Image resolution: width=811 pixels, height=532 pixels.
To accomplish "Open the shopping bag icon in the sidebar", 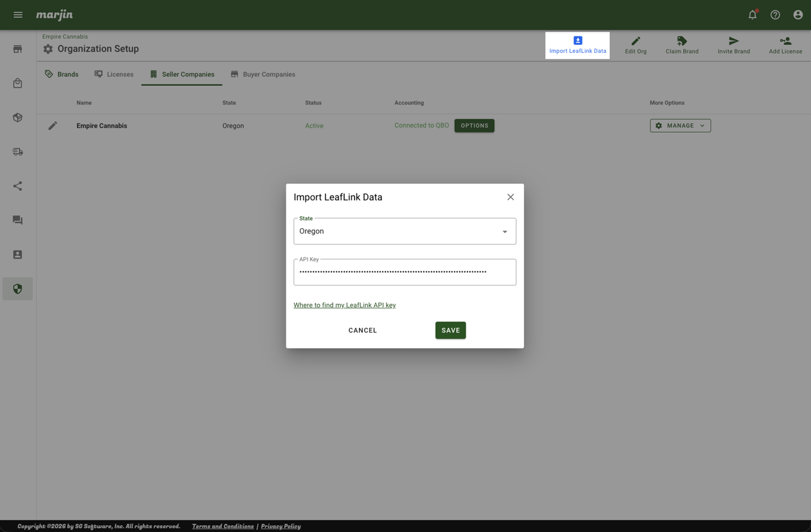I will [x=18, y=83].
